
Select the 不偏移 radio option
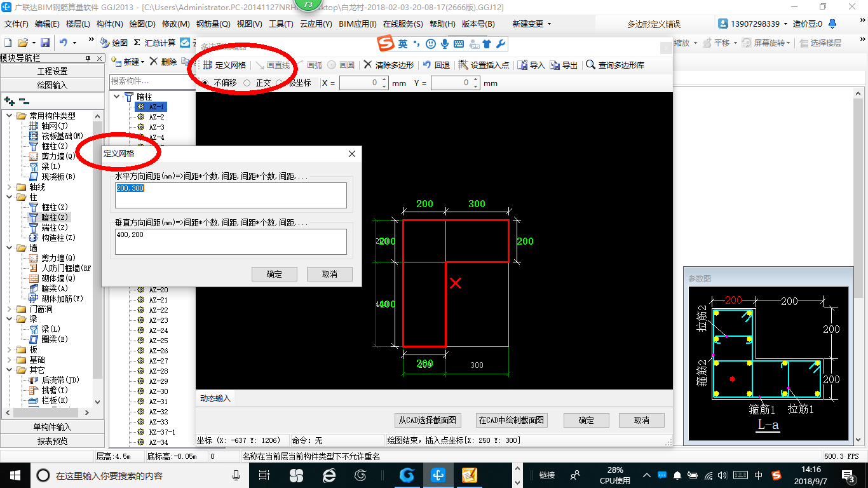[x=220, y=83]
